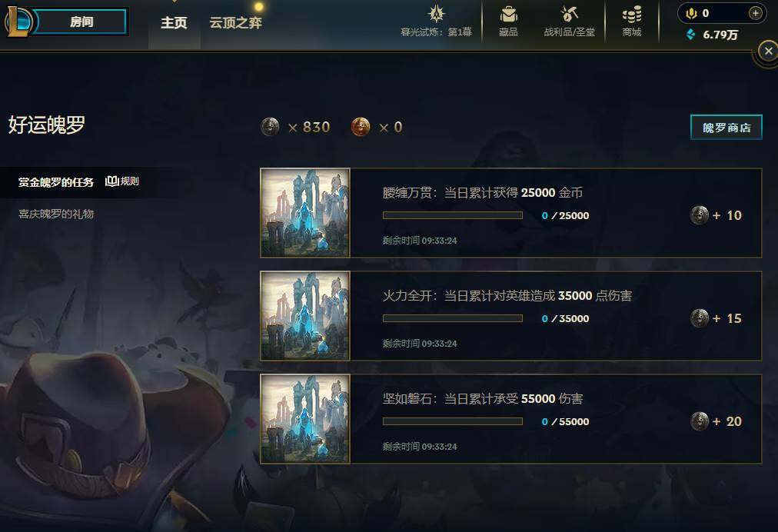
Task: Open the 规则 rules book icon
Action: pos(111,181)
